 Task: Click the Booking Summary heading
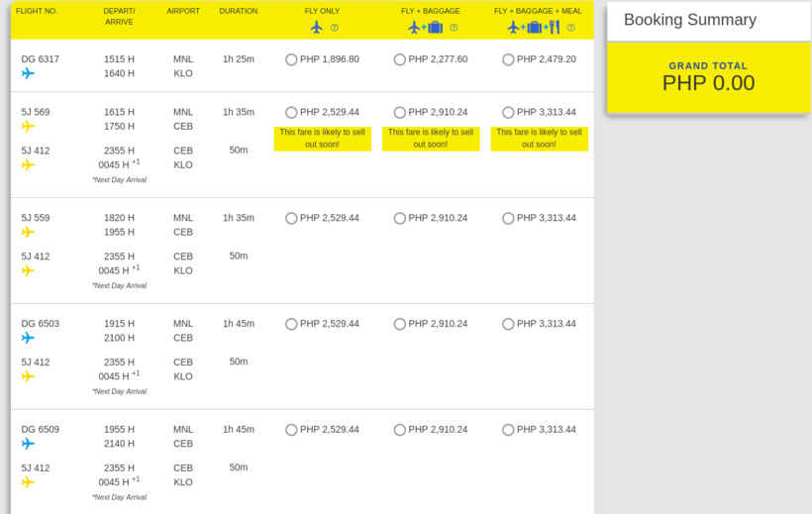tap(690, 20)
